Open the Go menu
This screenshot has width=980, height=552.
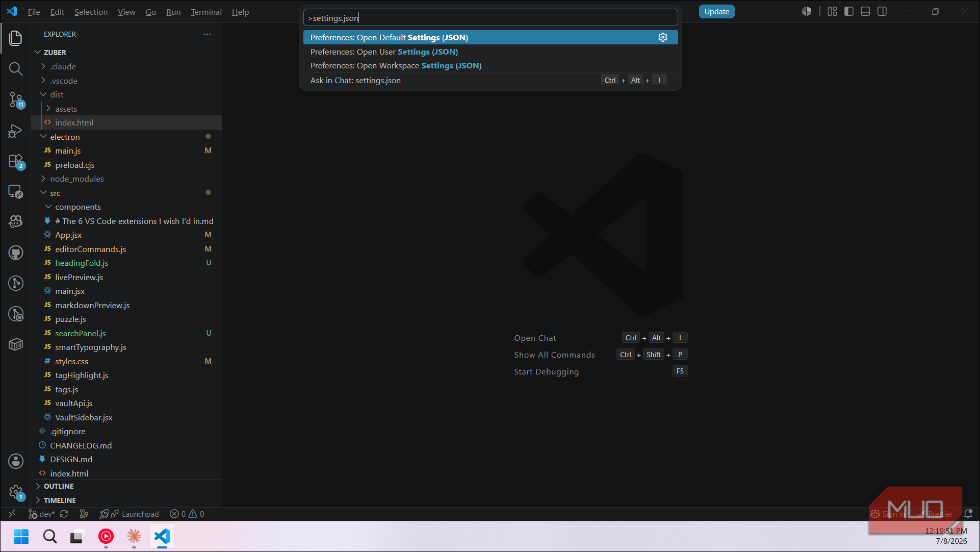point(151,12)
